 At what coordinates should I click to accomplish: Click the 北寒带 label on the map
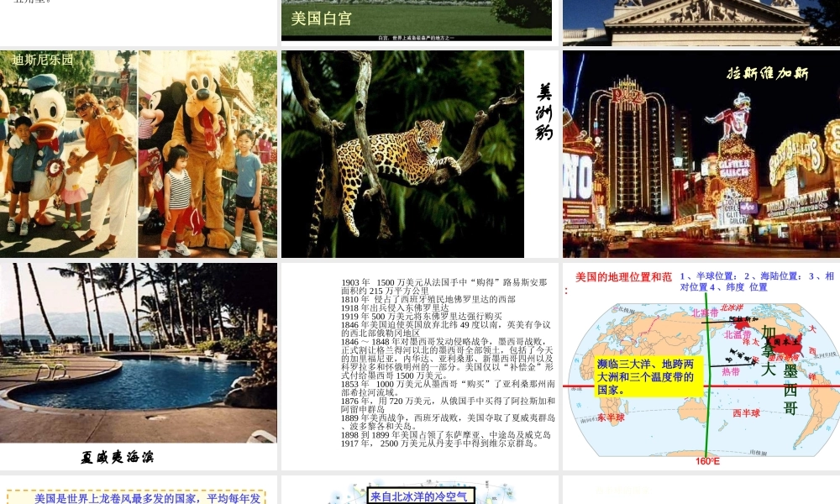(x=705, y=312)
